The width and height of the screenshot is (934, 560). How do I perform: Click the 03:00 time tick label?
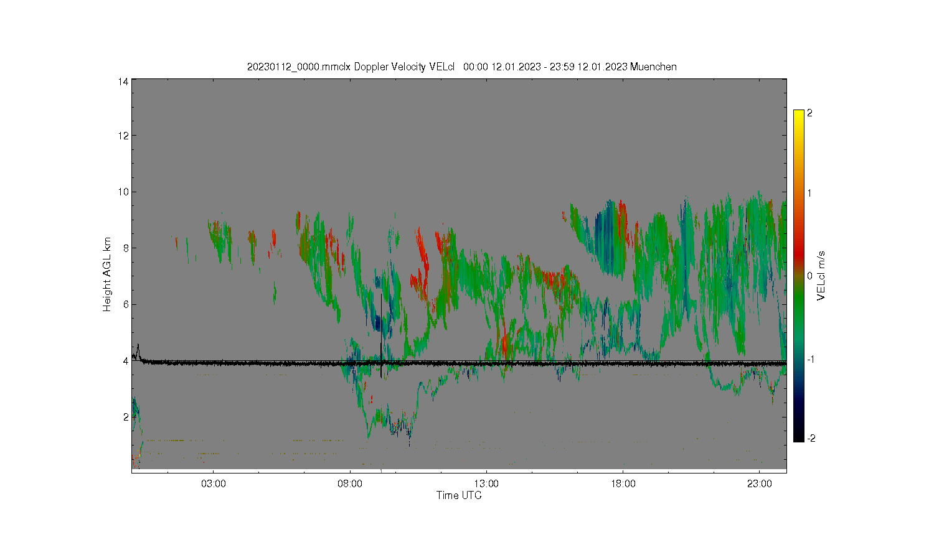(214, 483)
